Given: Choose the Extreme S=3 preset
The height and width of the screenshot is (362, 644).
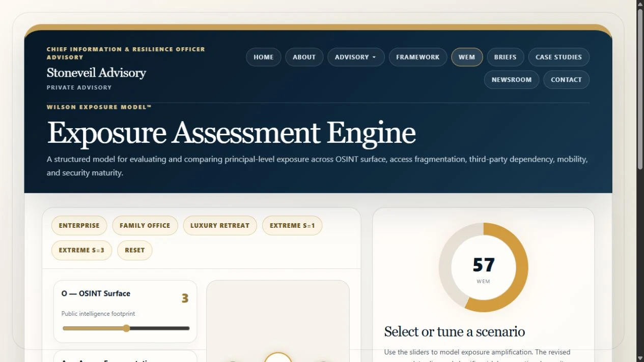Looking at the screenshot, I should [81, 250].
